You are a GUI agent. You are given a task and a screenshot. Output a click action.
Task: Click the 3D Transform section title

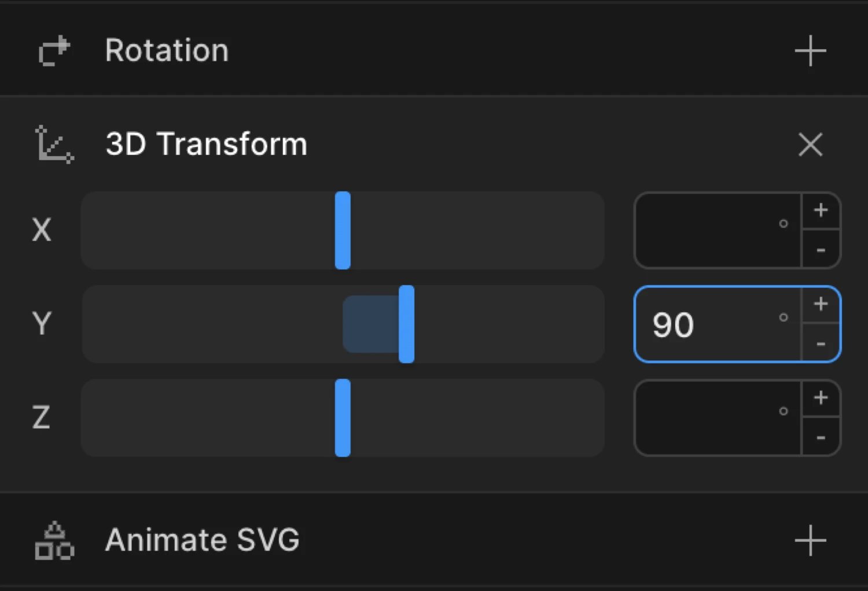pos(207,145)
